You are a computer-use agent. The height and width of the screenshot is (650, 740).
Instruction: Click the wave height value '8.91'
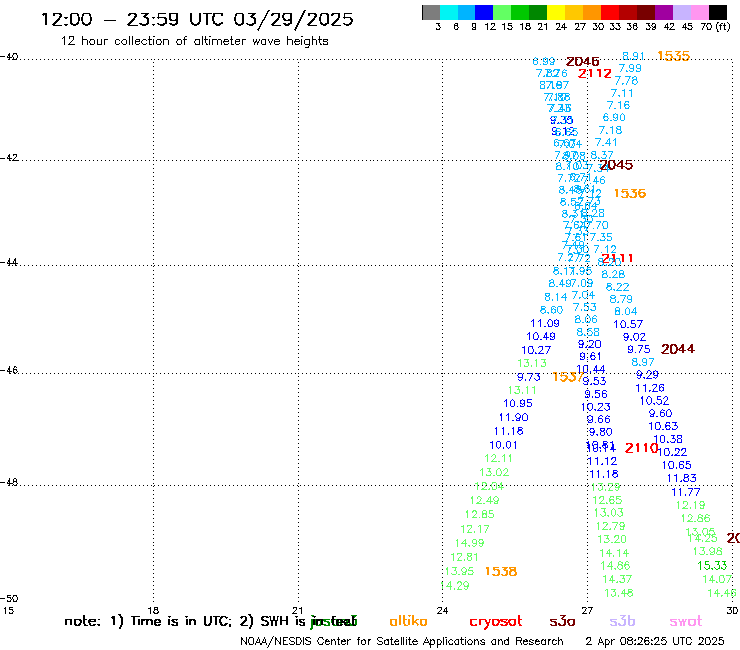[x=633, y=56]
